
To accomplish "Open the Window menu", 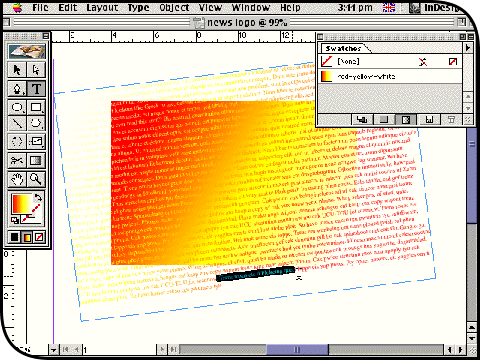I will click(251, 7).
